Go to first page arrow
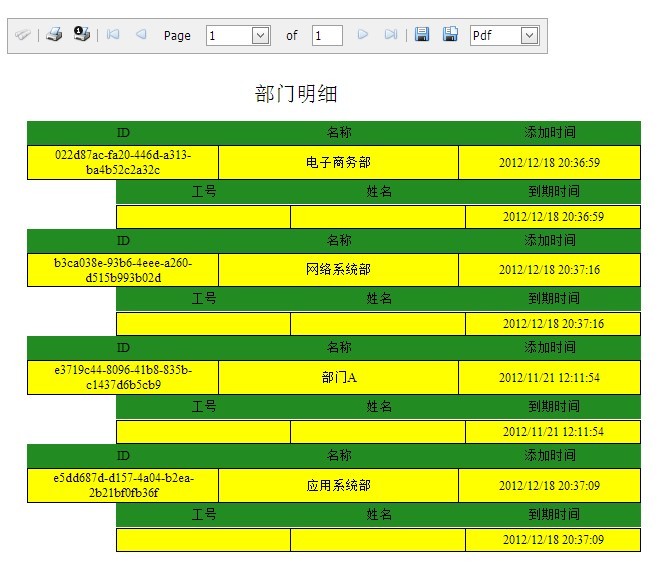The height and width of the screenshot is (562, 658). tap(113, 34)
